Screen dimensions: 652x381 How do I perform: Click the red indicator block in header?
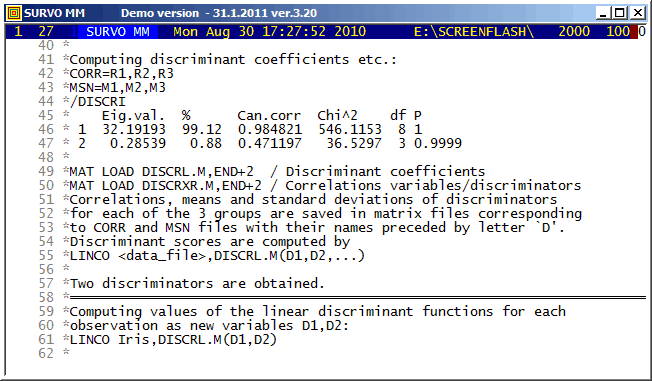click(x=634, y=32)
